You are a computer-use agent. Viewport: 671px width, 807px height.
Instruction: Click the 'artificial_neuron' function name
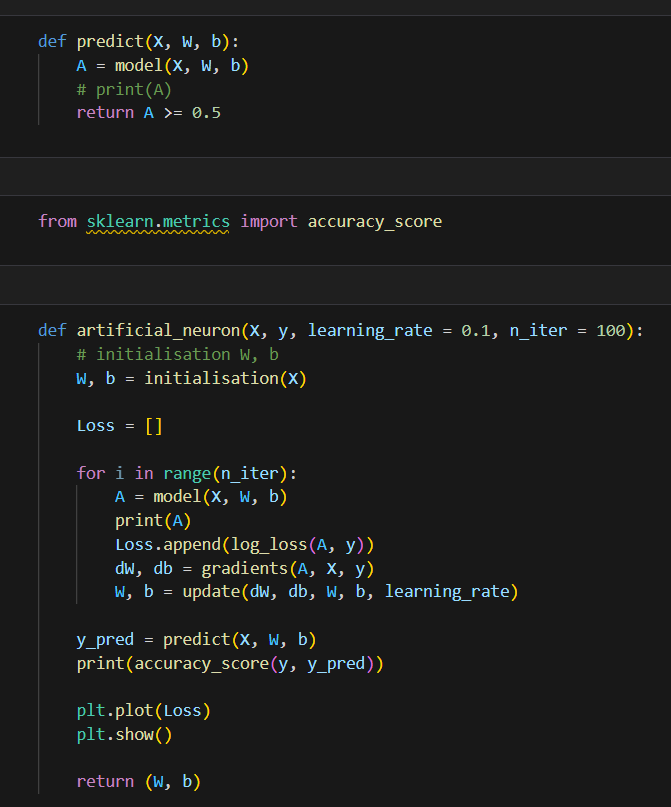pos(158,330)
